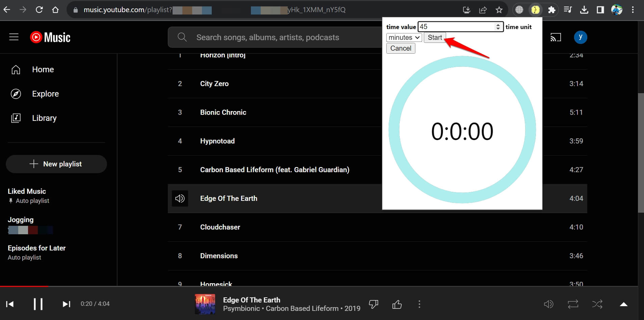The height and width of the screenshot is (320, 644).
Task: Click the globe extension icon
Action: pos(519,10)
